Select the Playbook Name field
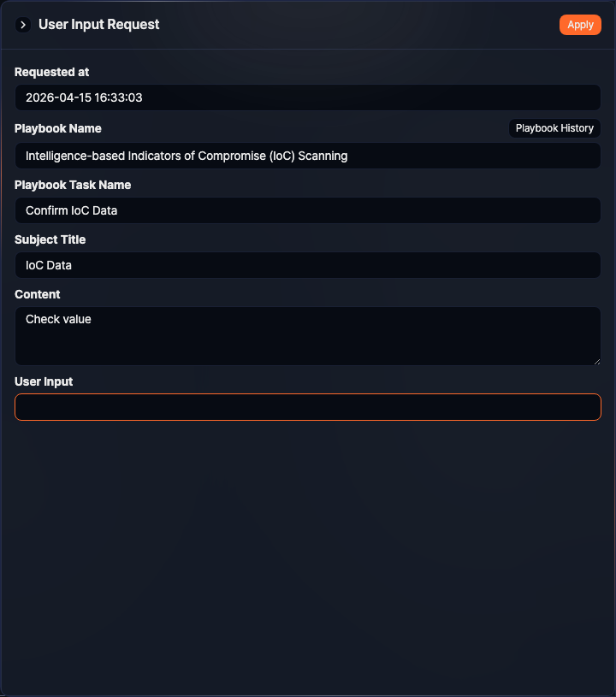Image resolution: width=616 pixels, height=697 pixels. (308, 156)
